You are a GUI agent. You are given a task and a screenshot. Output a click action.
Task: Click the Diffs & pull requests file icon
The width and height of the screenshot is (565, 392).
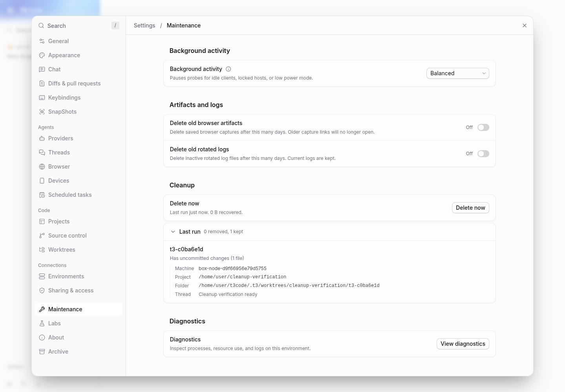[x=42, y=83]
